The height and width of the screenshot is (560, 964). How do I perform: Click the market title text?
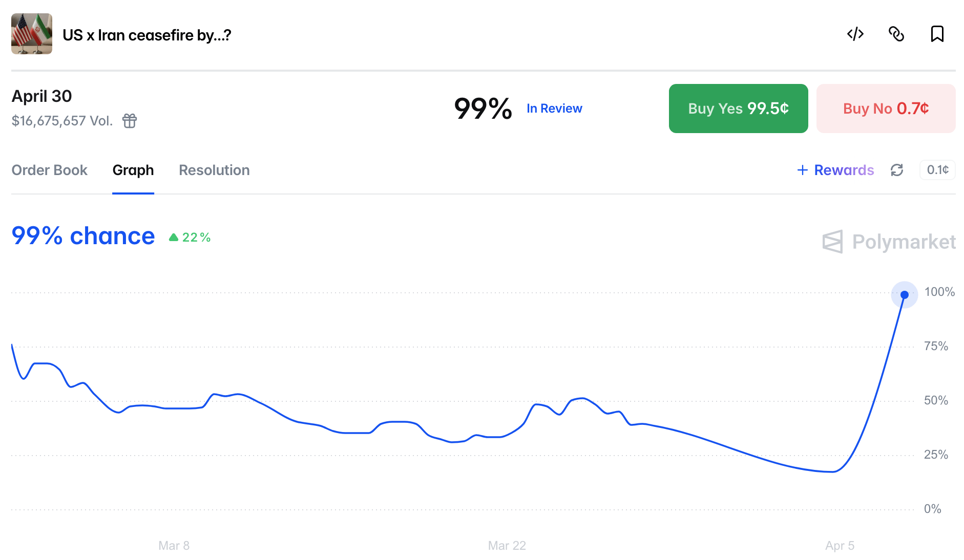click(147, 35)
